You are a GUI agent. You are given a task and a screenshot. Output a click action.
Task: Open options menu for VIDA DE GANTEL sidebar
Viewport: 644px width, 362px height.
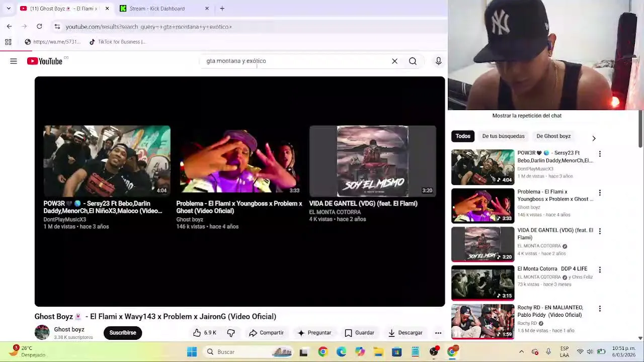click(x=600, y=231)
